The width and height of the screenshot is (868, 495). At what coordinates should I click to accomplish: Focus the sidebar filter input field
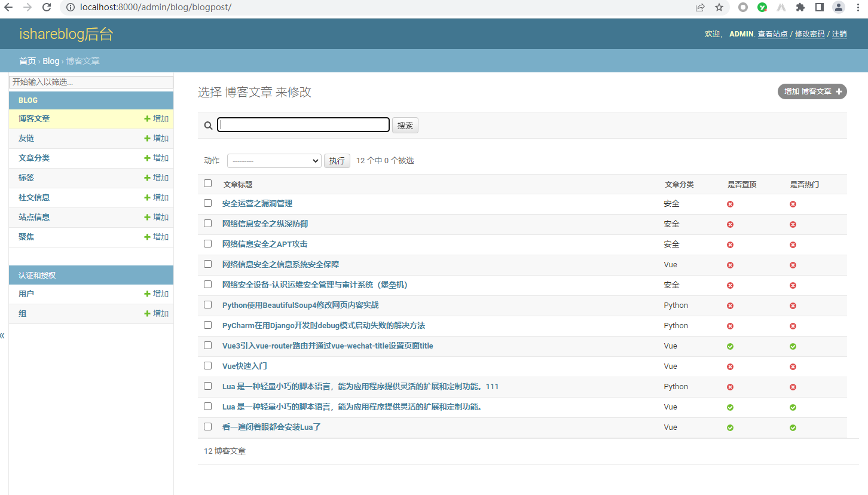tap(91, 82)
